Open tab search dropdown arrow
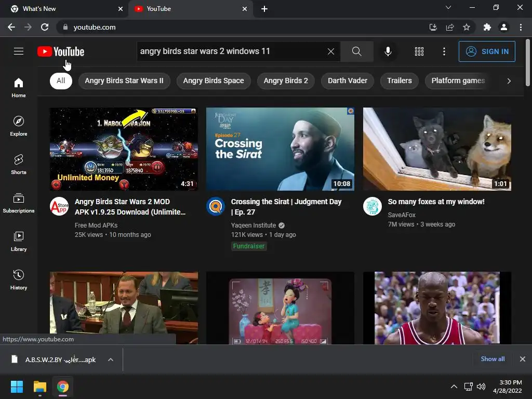The width and height of the screenshot is (532, 399). (x=448, y=7)
